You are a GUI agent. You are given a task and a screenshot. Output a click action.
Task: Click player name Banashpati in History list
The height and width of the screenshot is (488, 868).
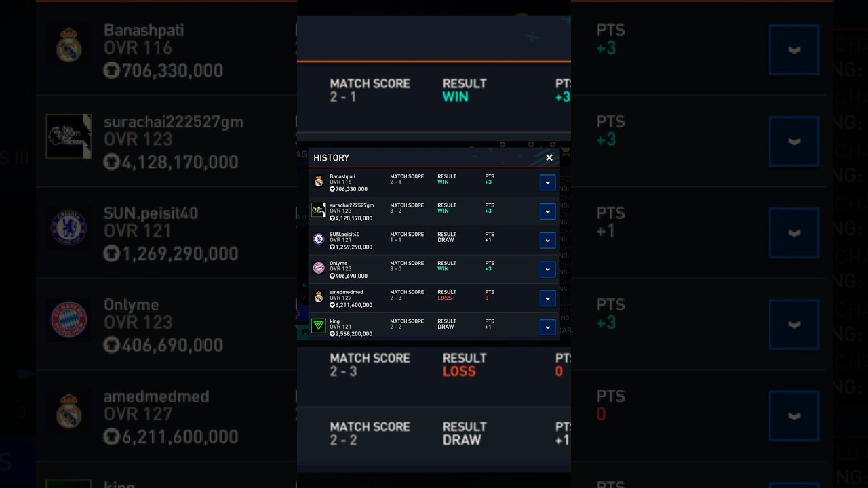342,176
